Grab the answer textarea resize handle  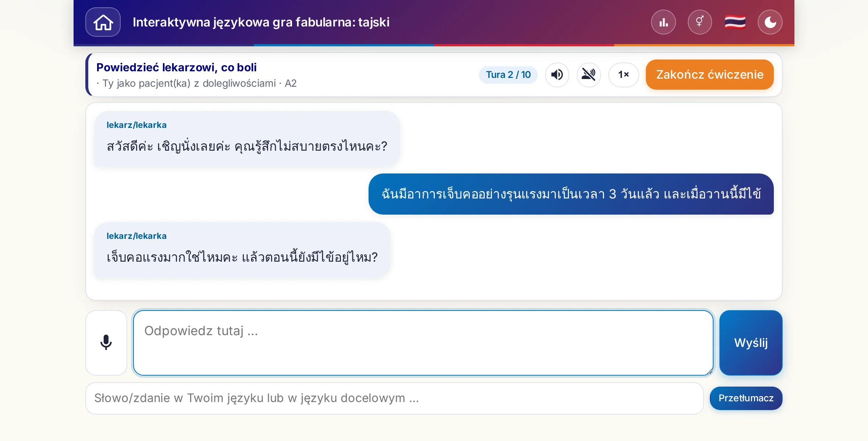709,372
